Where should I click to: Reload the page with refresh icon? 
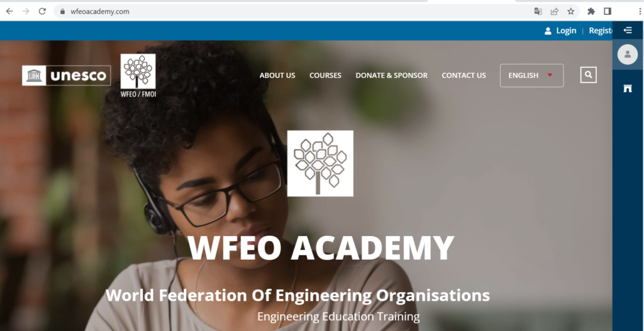[42, 11]
